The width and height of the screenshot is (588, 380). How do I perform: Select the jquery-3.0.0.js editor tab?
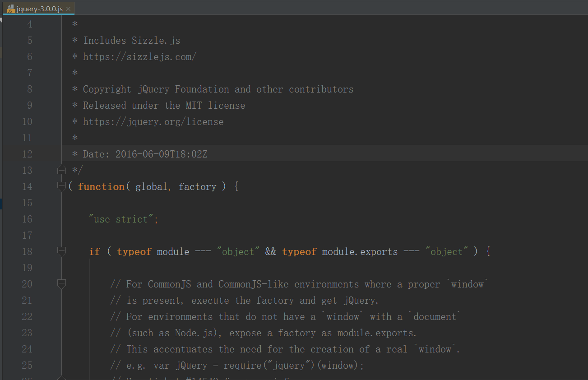(39, 9)
